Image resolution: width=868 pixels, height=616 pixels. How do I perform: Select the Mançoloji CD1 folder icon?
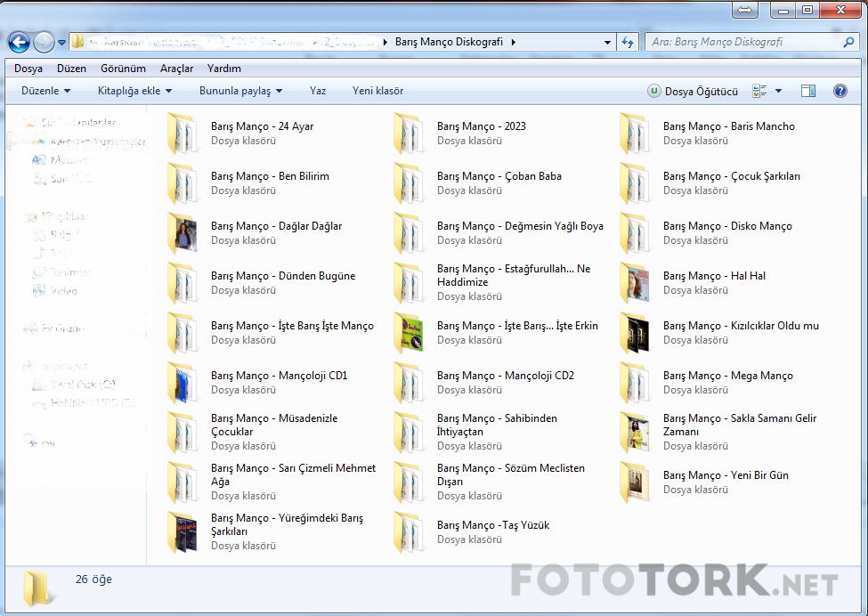tap(183, 382)
